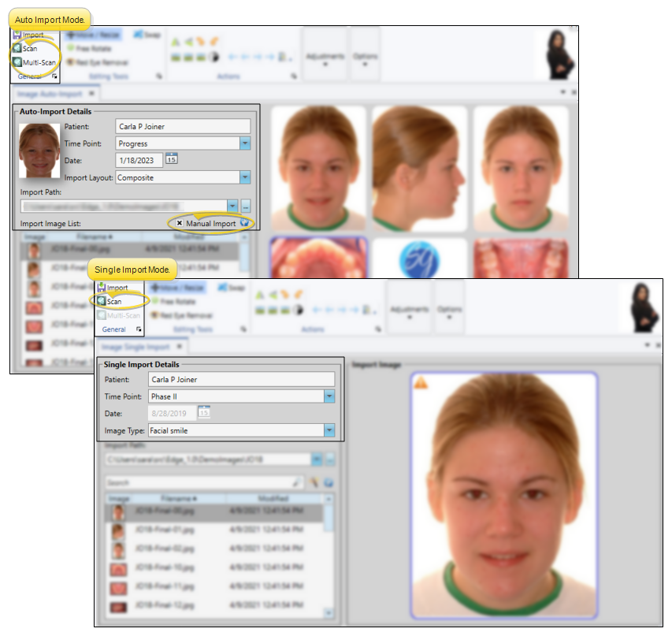Expand the Composite Import Layout dropdown
The width and height of the screenshot is (672, 636).
[x=245, y=177]
